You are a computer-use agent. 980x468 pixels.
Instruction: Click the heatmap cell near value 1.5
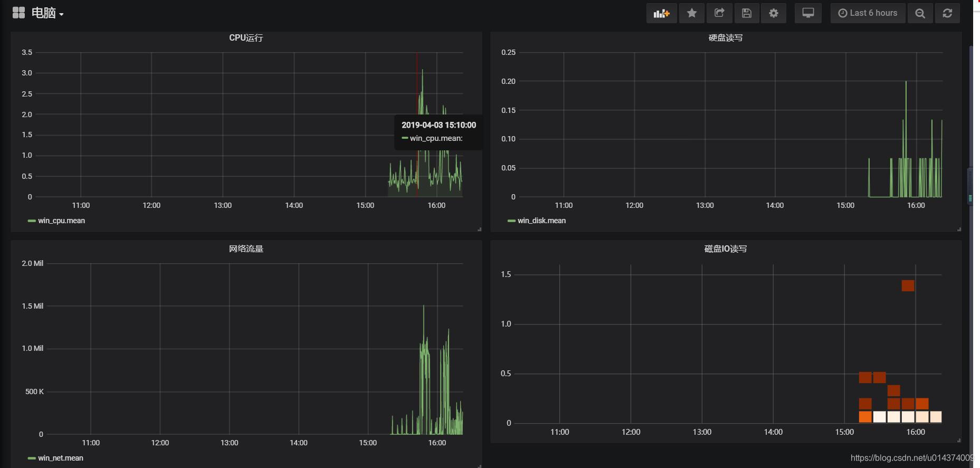pyautogui.click(x=908, y=285)
